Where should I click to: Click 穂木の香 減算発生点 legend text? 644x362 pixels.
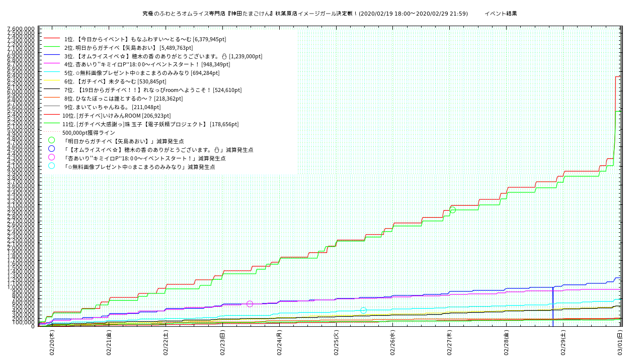tap(158, 150)
